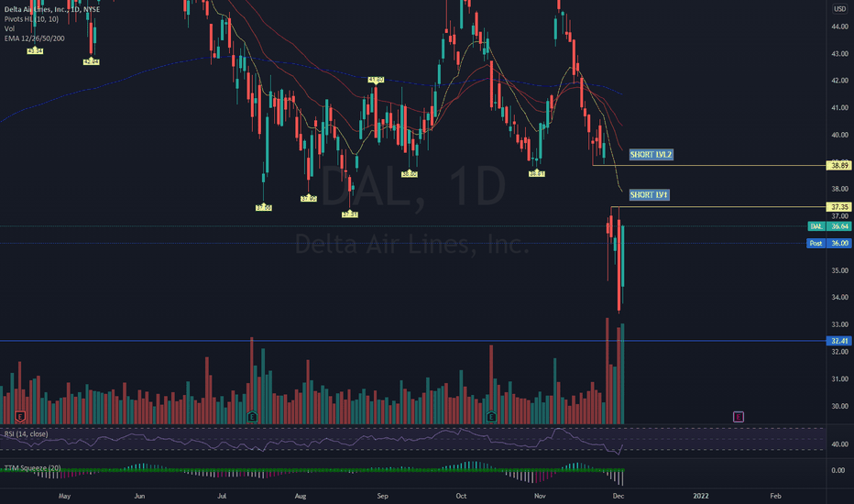Click the green earnings E marker in mid-October
854x504 pixels.
tap(491, 417)
